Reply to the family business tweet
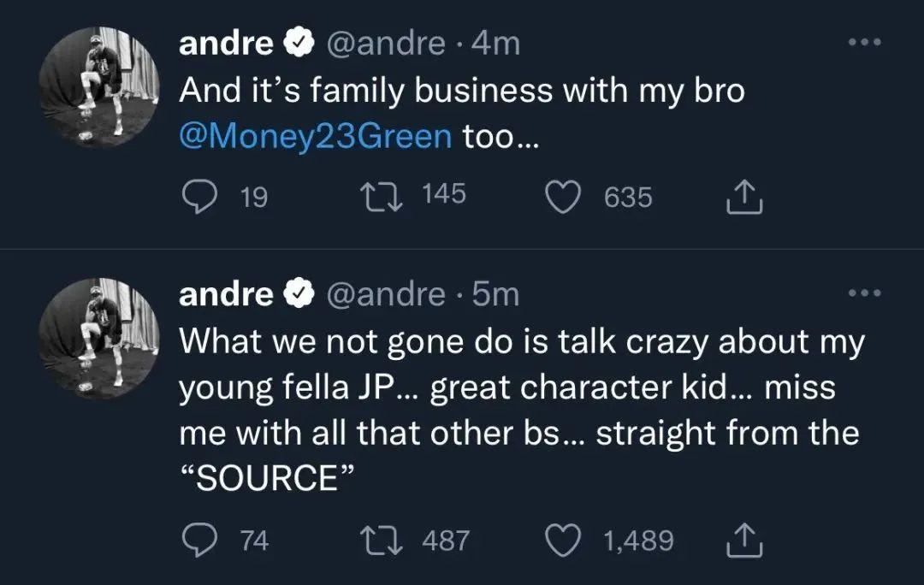The width and height of the screenshot is (924, 585). (199, 198)
